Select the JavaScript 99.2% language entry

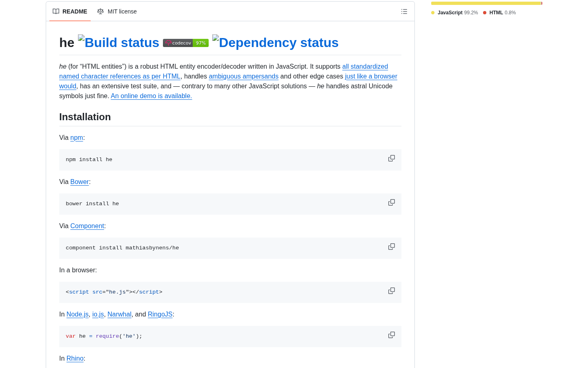(454, 13)
